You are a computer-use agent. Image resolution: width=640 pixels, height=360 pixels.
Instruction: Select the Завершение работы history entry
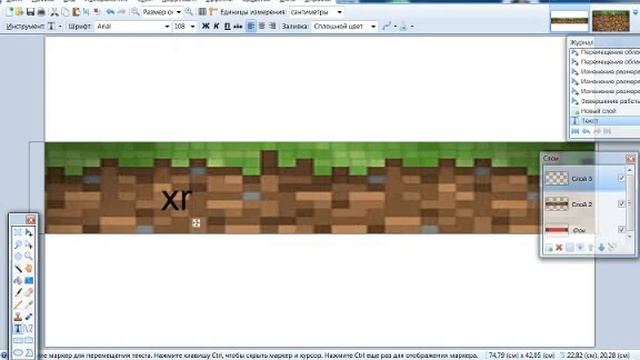point(605,101)
